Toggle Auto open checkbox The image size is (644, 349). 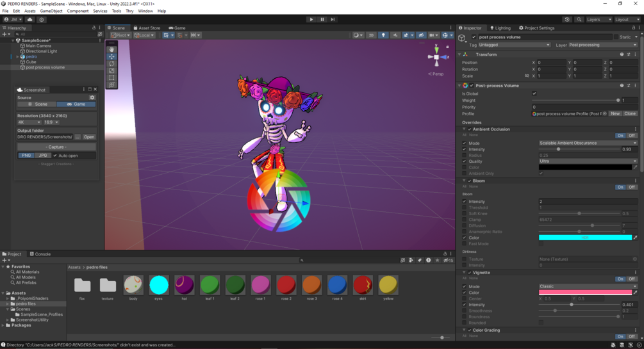click(x=55, y=156)
